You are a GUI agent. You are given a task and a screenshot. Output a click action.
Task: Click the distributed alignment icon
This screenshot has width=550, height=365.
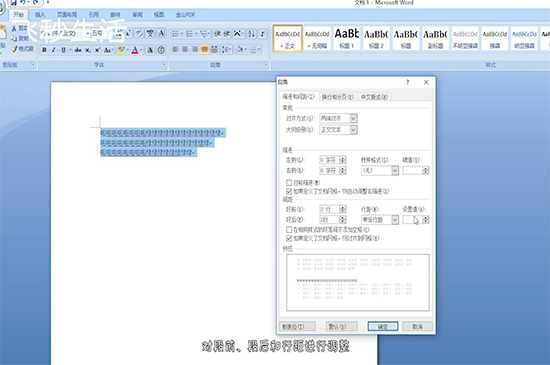point(214,50)
